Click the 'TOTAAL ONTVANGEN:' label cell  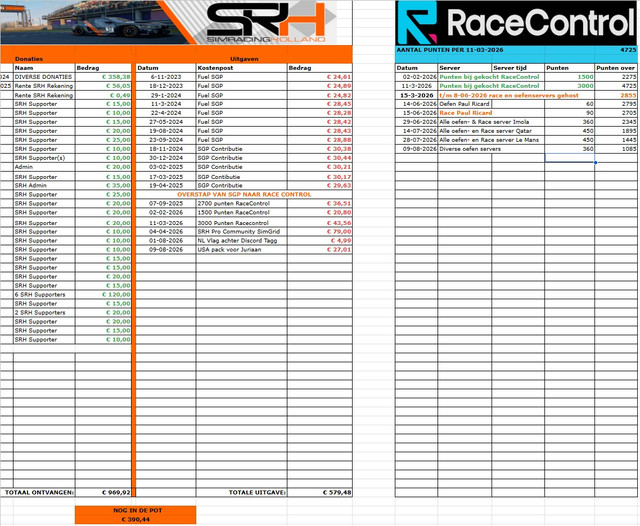click(x=38, y=492)
